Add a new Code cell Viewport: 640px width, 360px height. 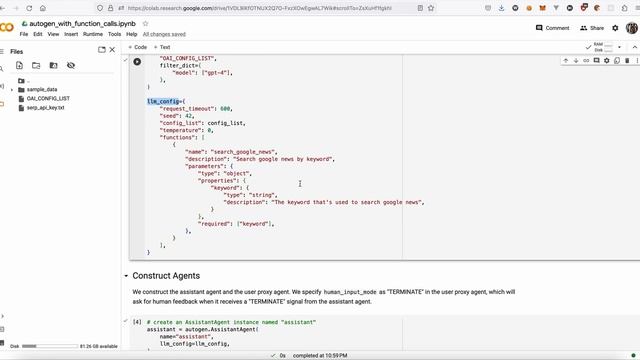point(138,47)
